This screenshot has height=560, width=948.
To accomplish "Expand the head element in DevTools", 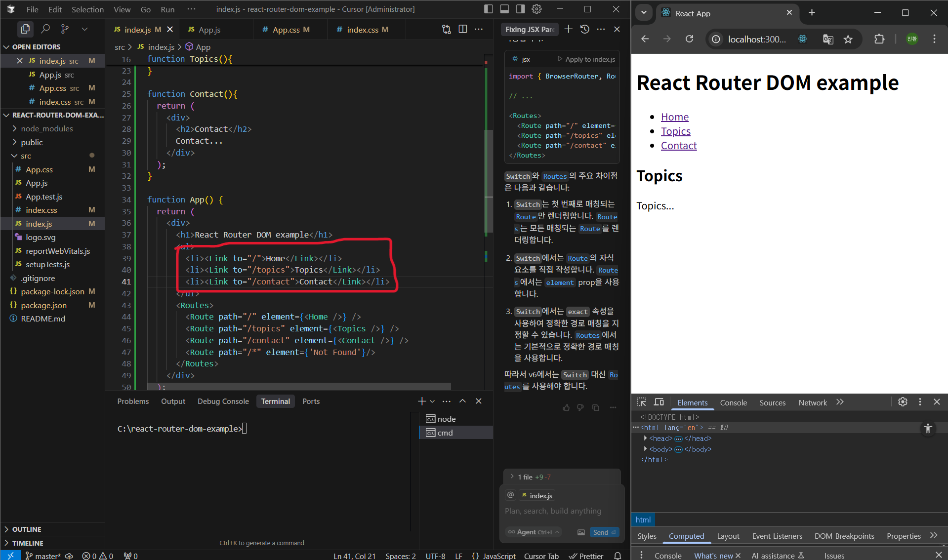I will coord(645,438).
